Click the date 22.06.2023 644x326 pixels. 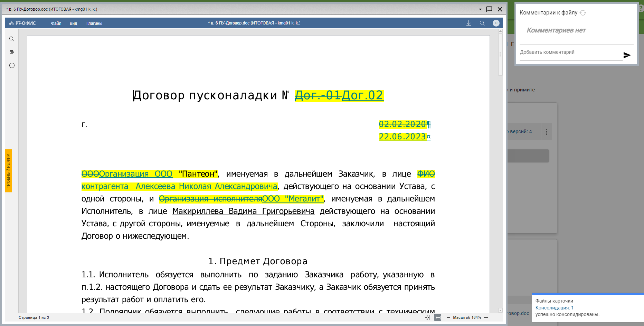pyautogui.click(x=402, y=137)
